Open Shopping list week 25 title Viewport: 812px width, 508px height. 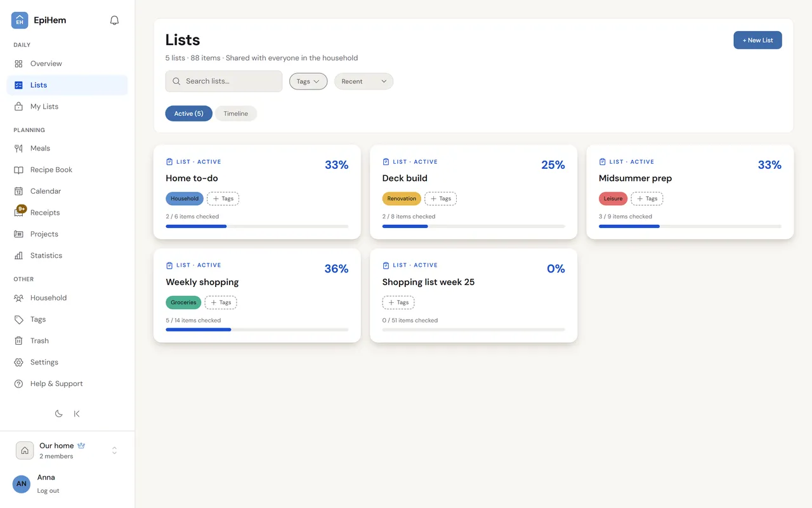click(x=428, y=282)
